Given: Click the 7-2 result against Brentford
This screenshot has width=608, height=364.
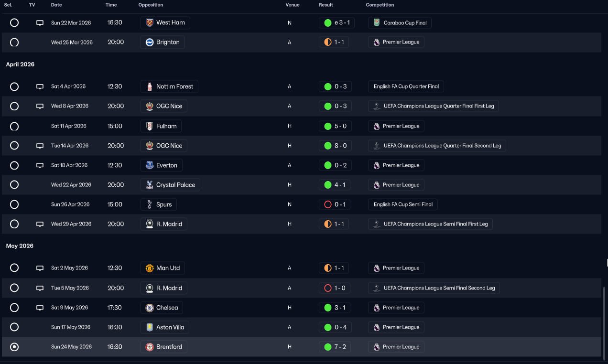Looking at the screenshot, I should [x=335, y=347].
